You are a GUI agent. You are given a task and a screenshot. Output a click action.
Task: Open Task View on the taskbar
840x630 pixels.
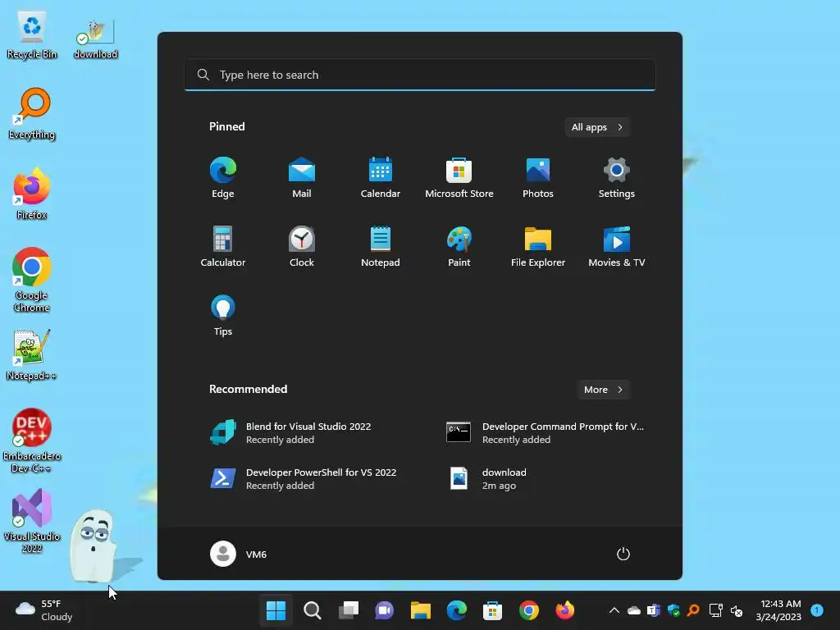[x=348, y=610]
